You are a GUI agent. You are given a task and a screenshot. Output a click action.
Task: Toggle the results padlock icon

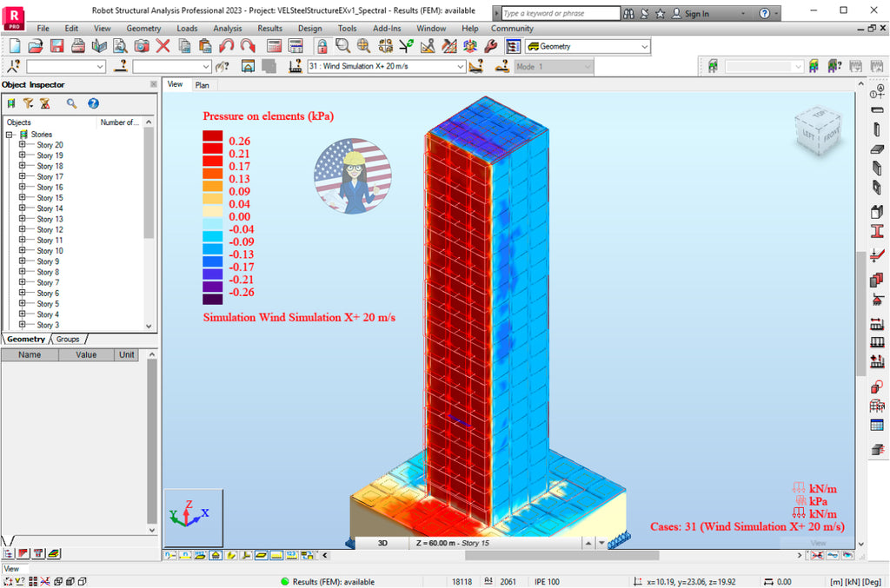[x=322, y=46]
